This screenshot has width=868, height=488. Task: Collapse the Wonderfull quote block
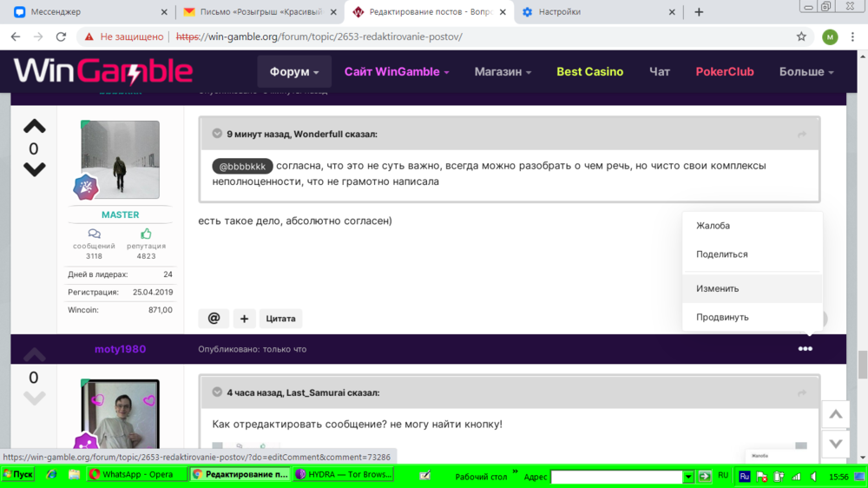(217, 134)
